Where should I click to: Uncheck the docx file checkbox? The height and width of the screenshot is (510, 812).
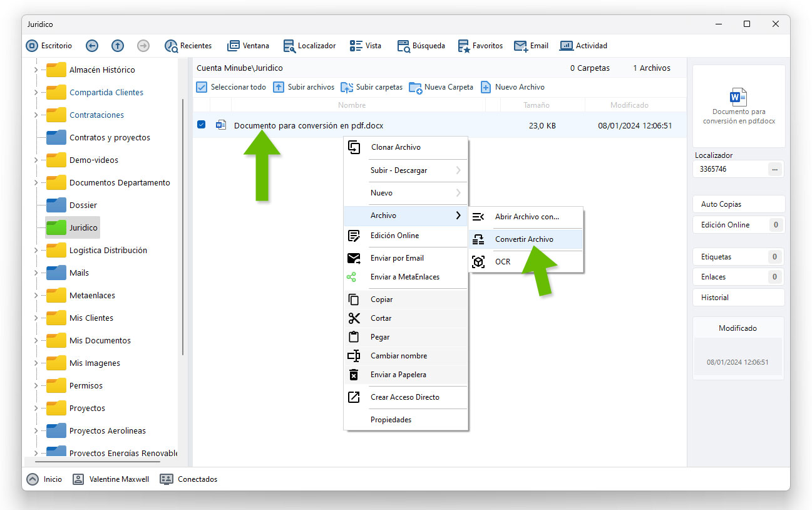pyautogui.click(x=201, y=125)
